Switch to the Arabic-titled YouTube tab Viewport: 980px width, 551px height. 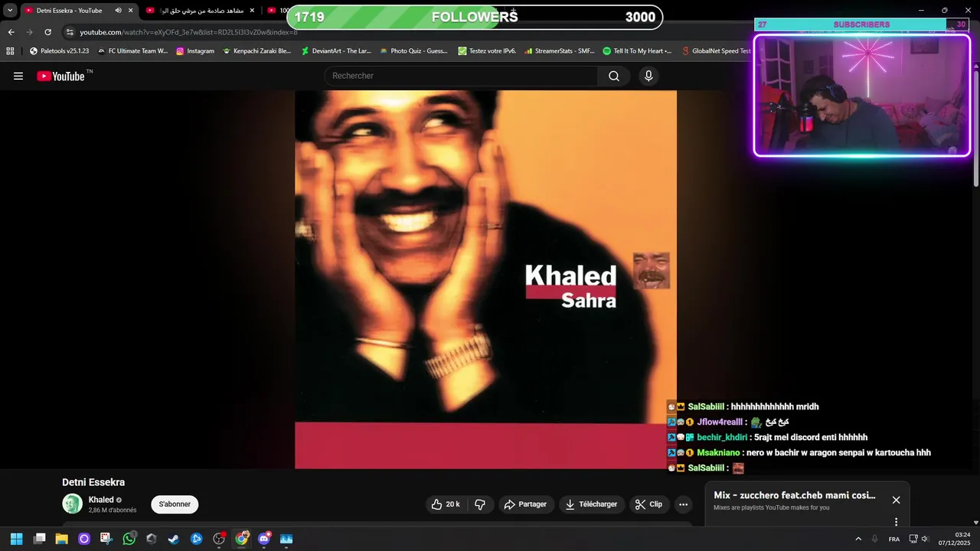coord(201,11)
